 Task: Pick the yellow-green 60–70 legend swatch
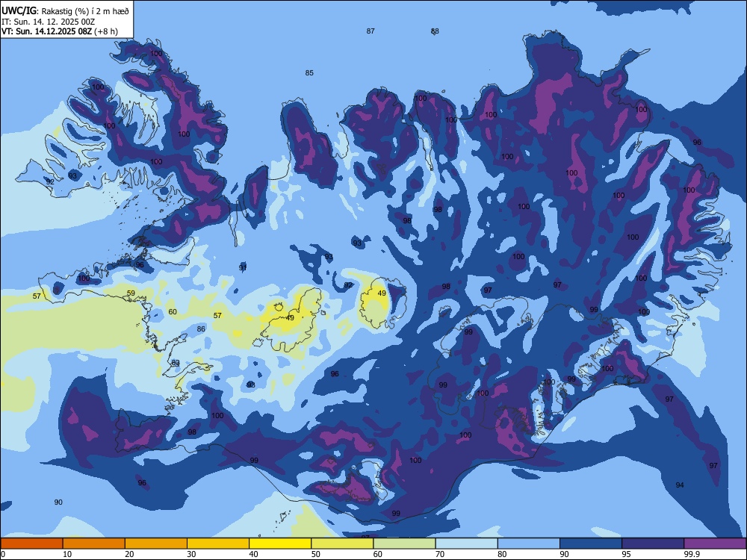click(x=404, y=544)
